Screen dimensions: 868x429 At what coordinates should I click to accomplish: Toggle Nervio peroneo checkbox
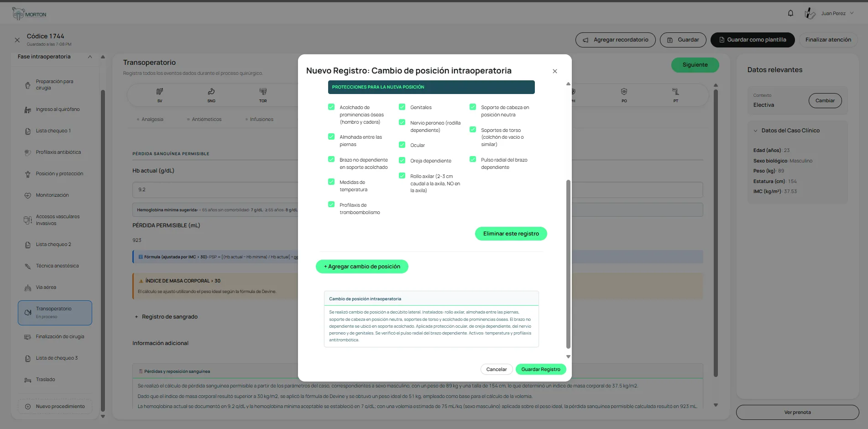click(x=402, y=122)
